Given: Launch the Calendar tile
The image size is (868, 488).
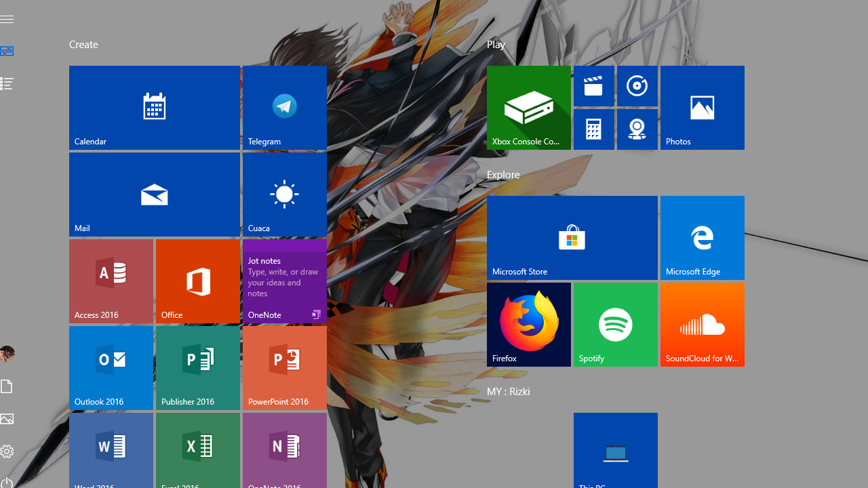Looking at the screenshot, I should click(x=154, y=107).
